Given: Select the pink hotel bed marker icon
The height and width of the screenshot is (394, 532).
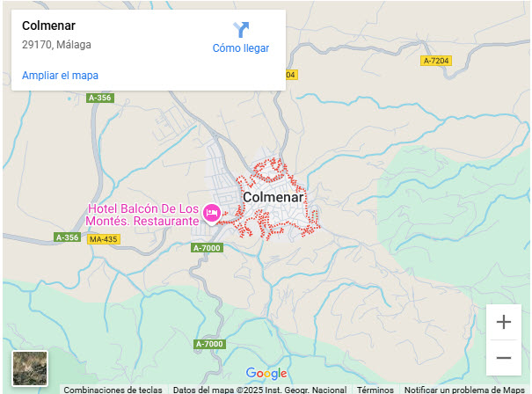Looking at the screenshot, I should (212, 214).
